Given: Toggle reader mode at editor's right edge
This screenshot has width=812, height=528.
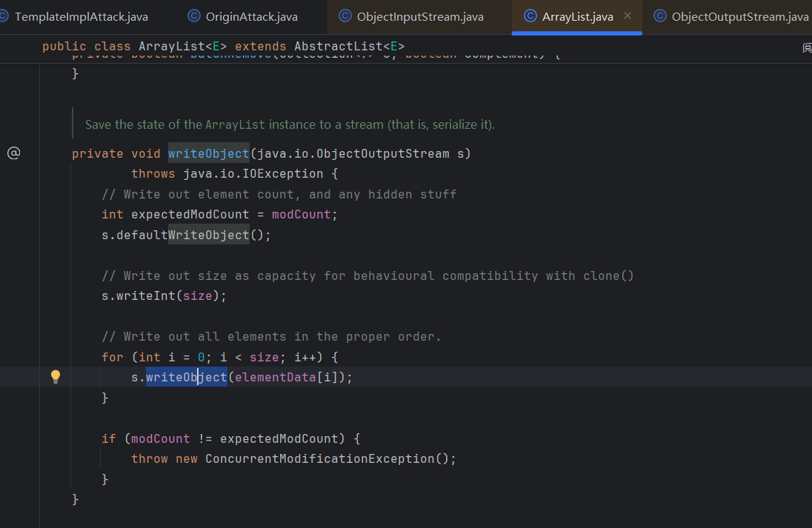Looking at the screenshot, I should pyautogui.click(x=806, y=47).
